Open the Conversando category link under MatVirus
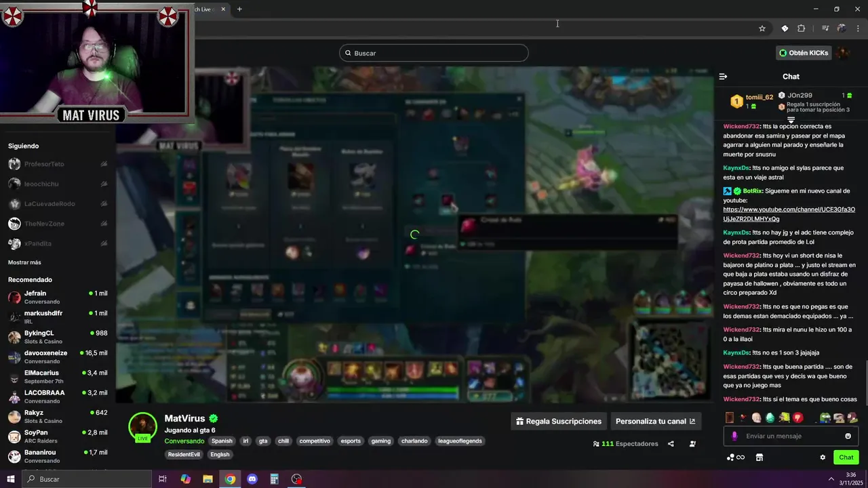 184,441
